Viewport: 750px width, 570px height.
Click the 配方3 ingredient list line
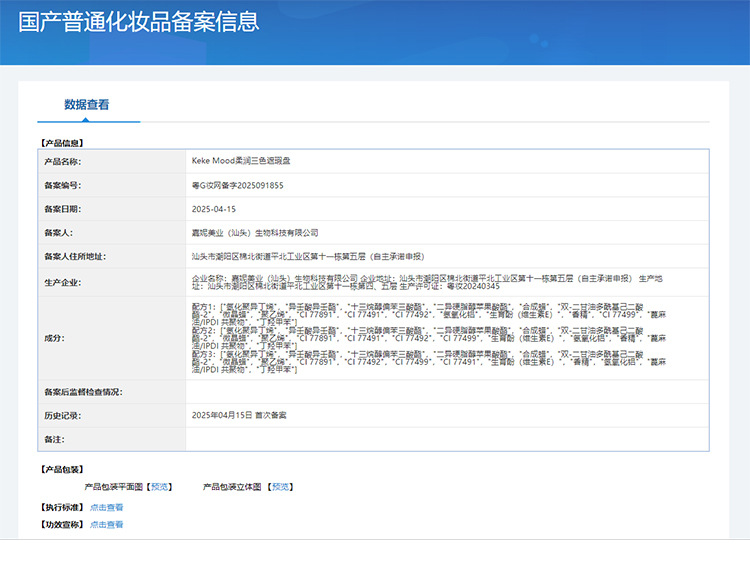click(429, 362)
